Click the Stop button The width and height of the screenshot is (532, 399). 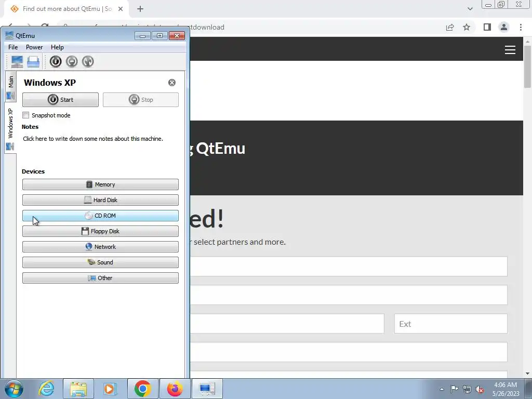tap(140, 100)
